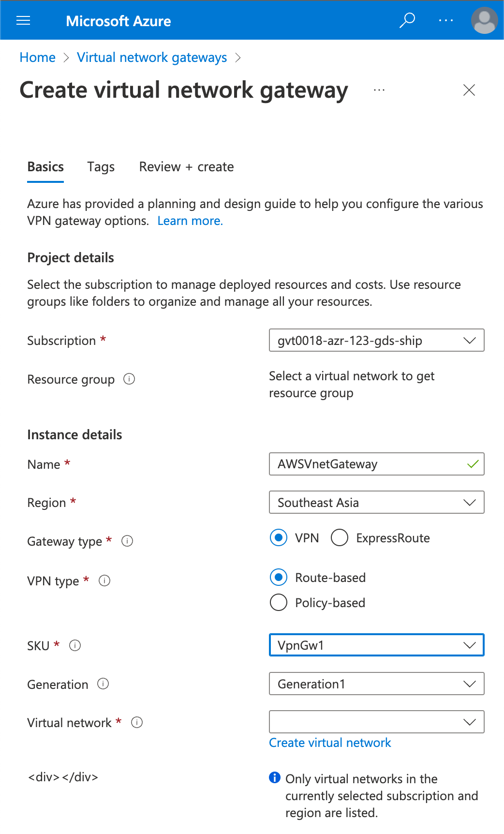
Task: Click the header more options ellipsis
Action: tap(445, 20)
